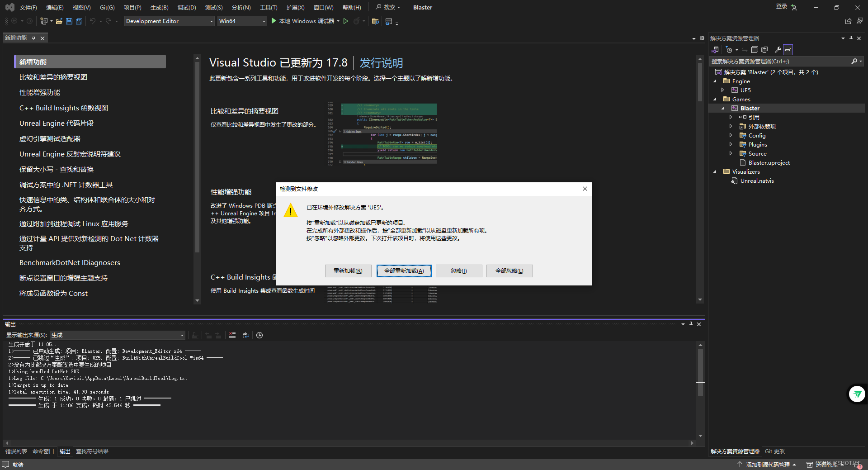This screenshot has height=470, width=868.
Task: Save all files with Save All icon
Action: click(79, 21)
